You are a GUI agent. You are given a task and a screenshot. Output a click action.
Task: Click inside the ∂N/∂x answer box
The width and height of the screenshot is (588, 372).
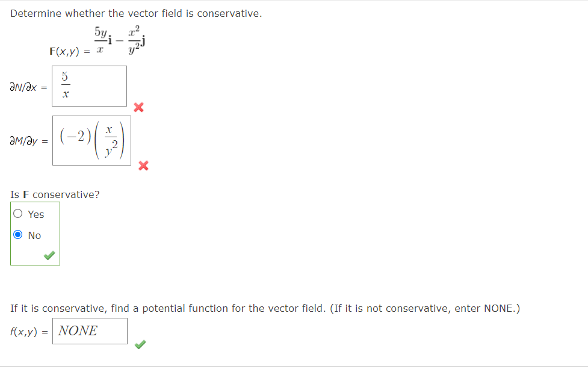[x=89, y=85]
